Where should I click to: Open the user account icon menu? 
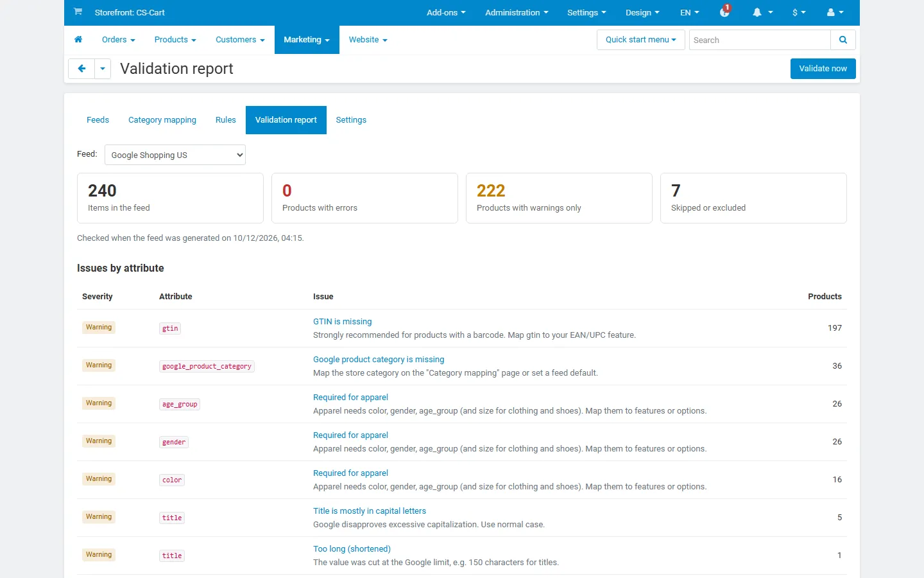pos(835,12)
